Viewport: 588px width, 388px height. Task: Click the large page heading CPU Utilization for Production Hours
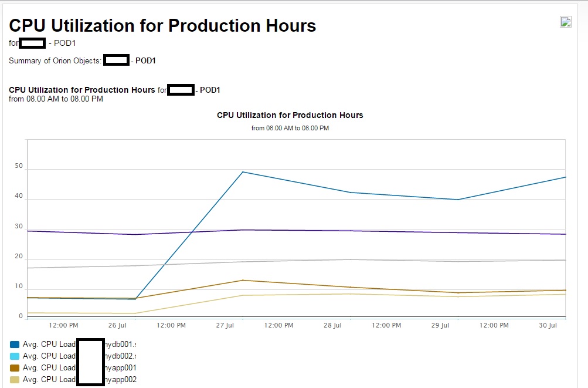click(x=162, y=26)
